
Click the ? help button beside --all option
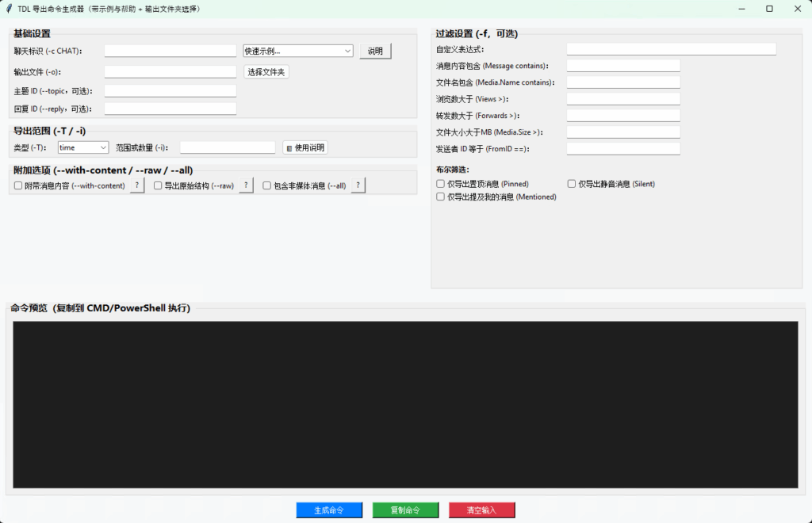pyautogui.click(x=358, y=185)
